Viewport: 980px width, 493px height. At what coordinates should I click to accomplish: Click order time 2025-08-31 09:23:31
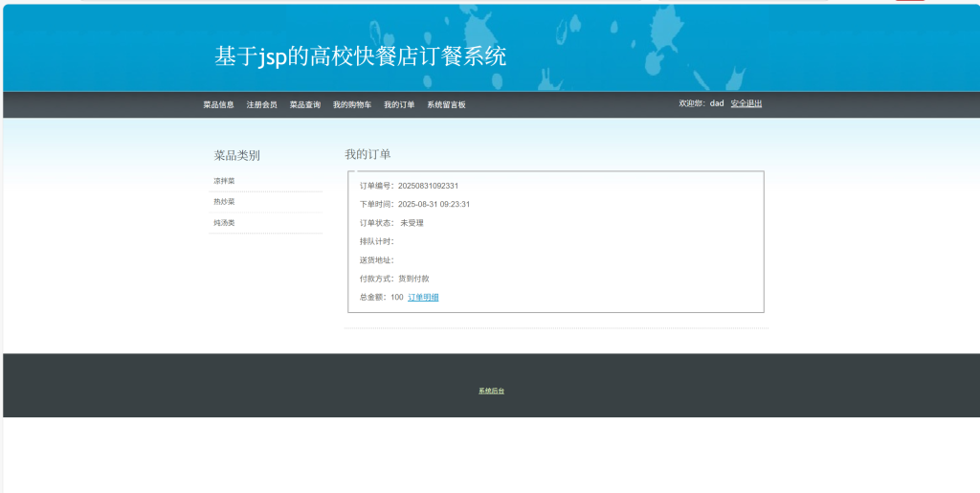point(434,204)
